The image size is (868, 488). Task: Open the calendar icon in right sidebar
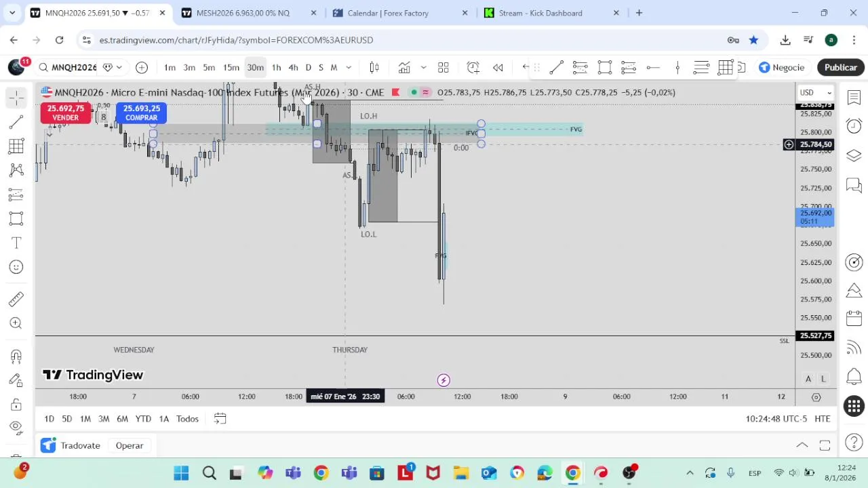click(x=854, y=319)
